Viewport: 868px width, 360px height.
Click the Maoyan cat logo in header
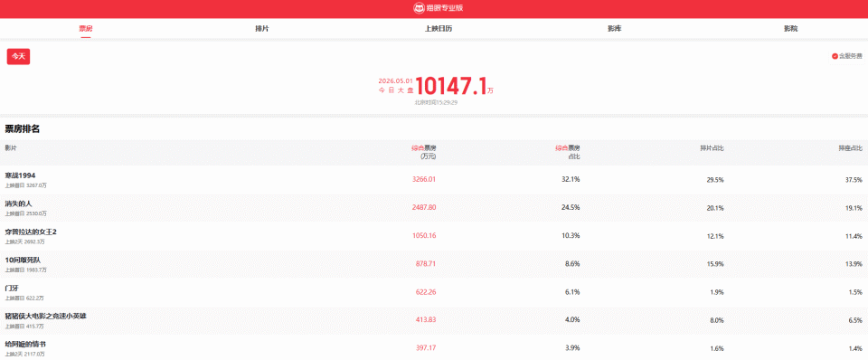click(x=419, y=8)
